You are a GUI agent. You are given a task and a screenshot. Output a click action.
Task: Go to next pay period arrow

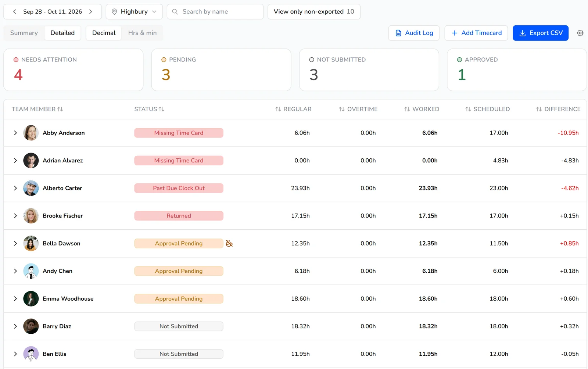coord(91,12)
